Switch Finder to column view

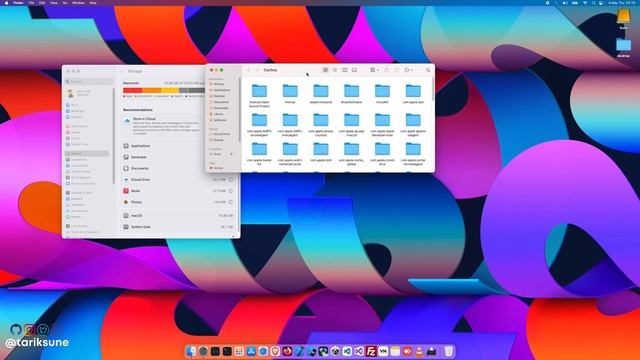(344, 70)
